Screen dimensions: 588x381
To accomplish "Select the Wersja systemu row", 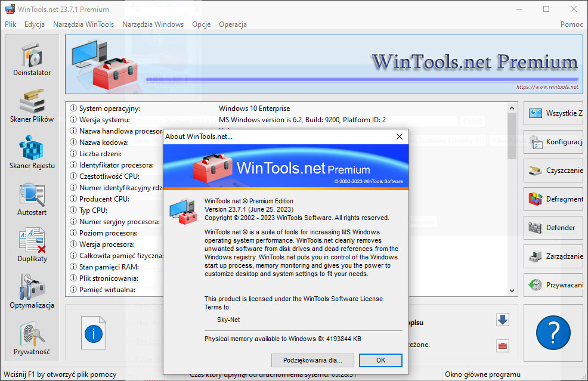I will coord(287,120).
